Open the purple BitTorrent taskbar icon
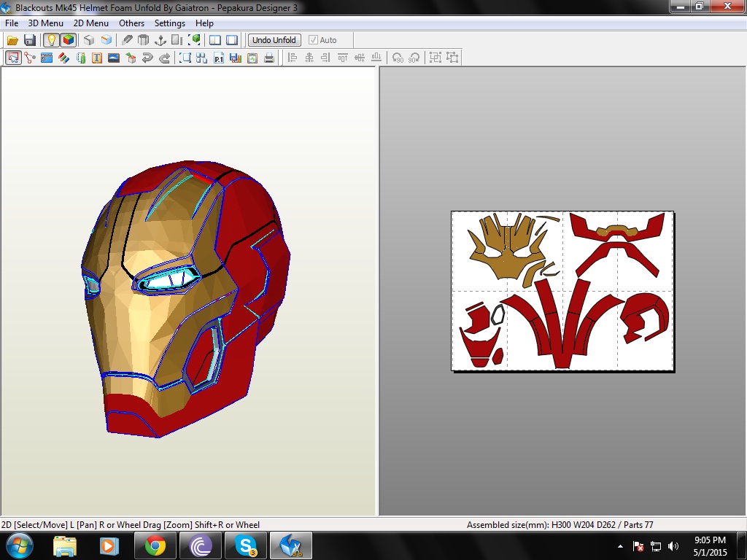This screenshot has width=747, height=560. click(x=201, y=545)
